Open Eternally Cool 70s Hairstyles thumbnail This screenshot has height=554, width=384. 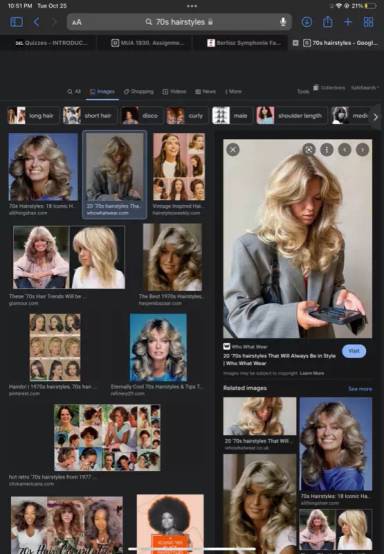tap(158, 347)
